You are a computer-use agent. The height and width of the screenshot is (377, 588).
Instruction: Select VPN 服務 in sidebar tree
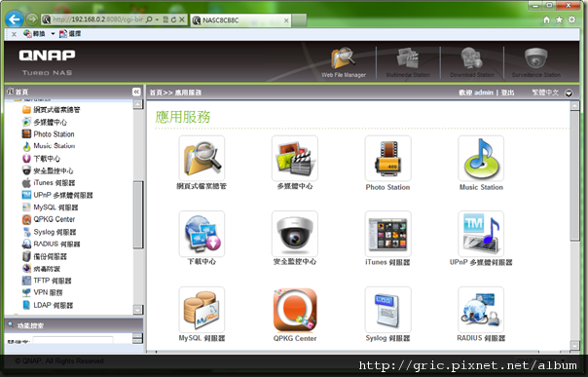pyautogui.click(x=43, y=292)
